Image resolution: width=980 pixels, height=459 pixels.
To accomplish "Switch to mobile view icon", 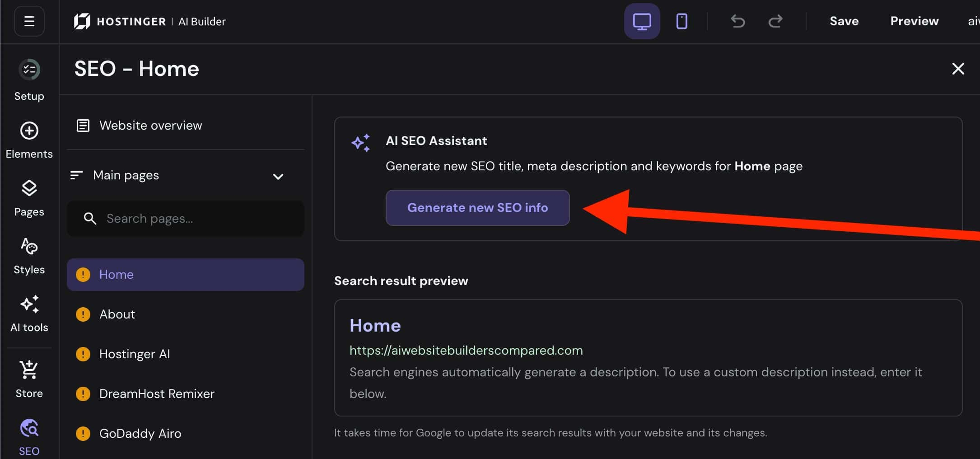I will [681, 21].
